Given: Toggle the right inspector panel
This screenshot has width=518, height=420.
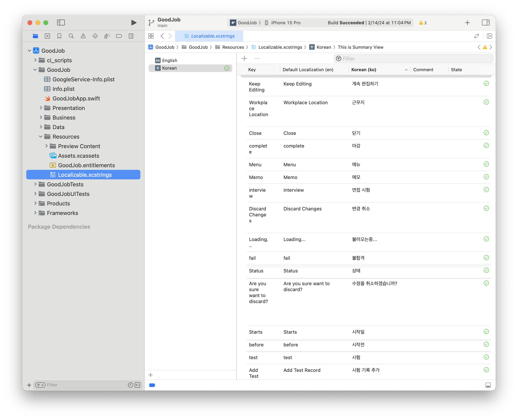Looking at the screenshot, I should [486, 23].
